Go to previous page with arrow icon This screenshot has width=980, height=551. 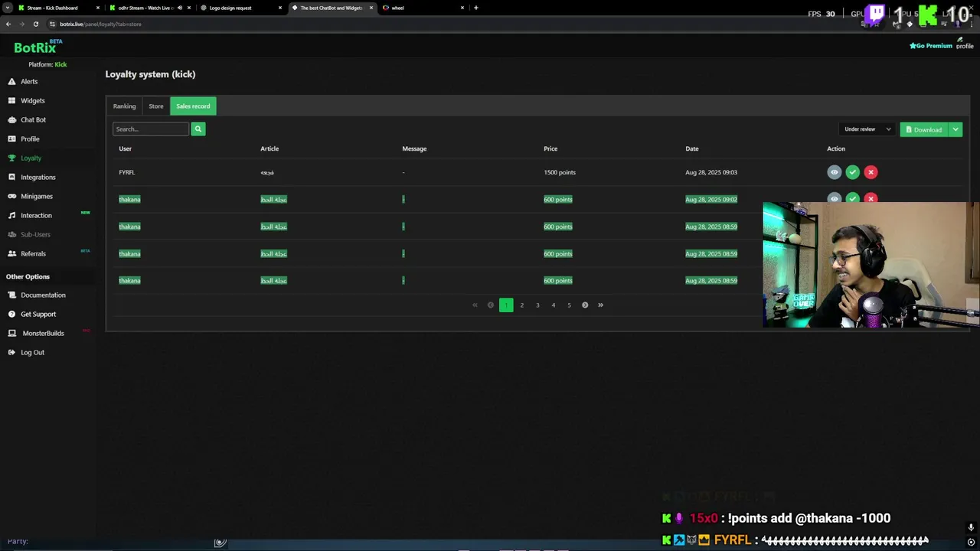click(491, 305)
